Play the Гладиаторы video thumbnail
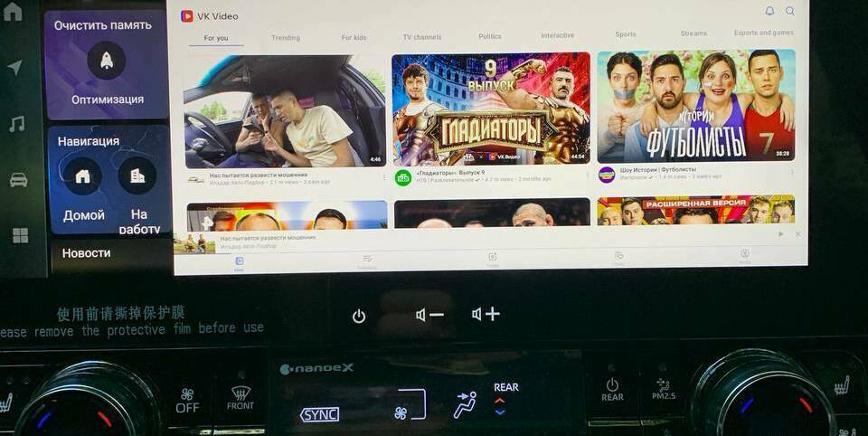The width and height of the screenshot is (868, 436). coord(490,109)
